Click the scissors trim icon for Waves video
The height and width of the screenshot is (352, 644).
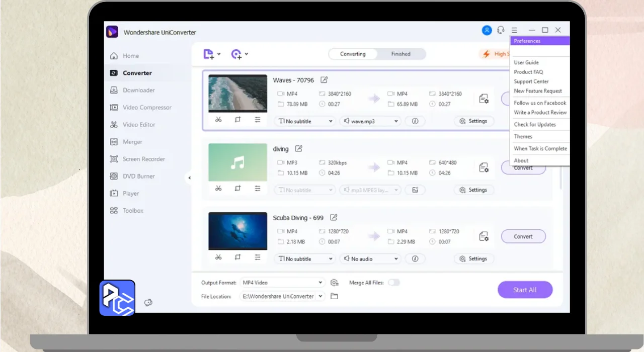218,120
